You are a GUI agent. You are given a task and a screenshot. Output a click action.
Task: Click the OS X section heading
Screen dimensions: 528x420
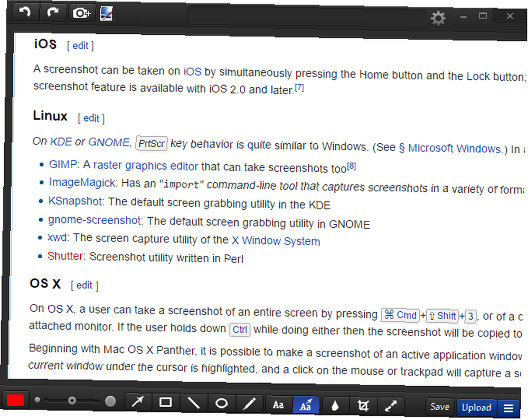coord(45,284)
